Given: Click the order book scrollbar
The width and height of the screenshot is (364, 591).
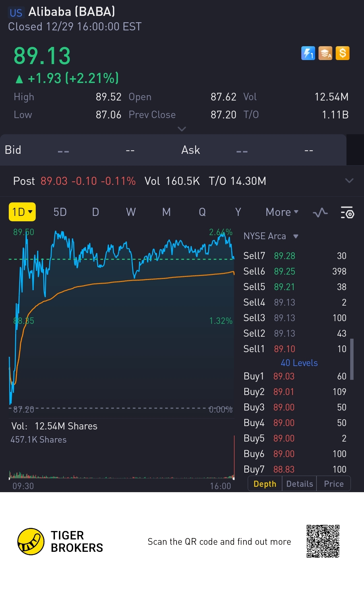Looking at the screenshot, I should click(352, 359).
